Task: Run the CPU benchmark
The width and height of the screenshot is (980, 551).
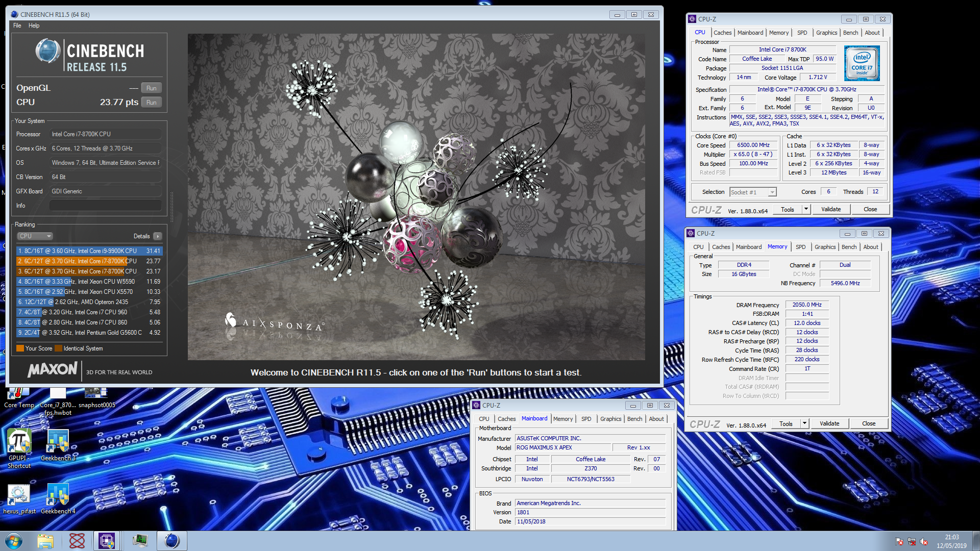Action: pyautogui.click(x=151, y=103)
